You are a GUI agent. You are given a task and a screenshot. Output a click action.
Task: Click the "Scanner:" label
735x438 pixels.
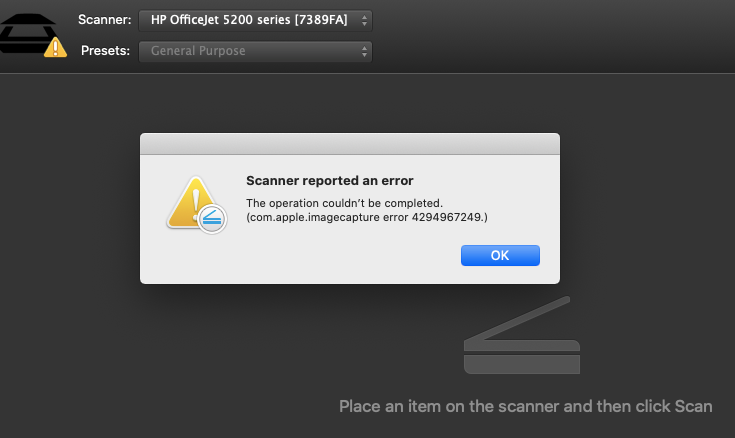(x=104, y=20)
